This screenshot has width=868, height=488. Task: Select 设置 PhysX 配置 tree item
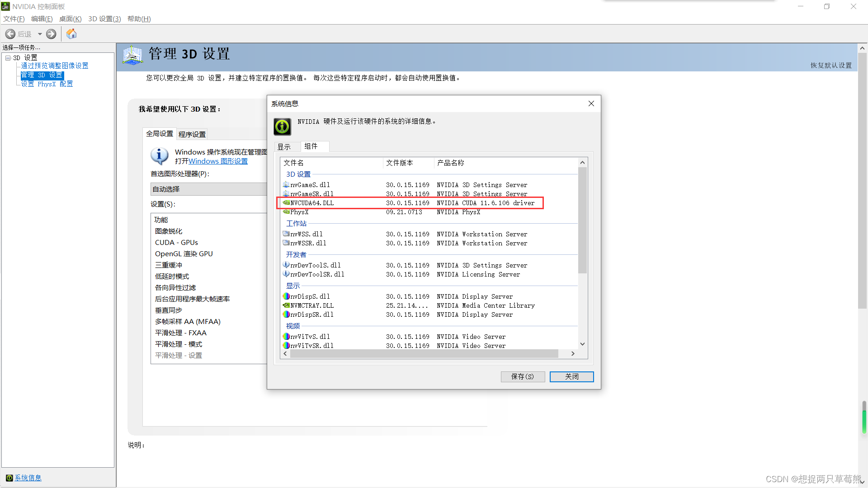[x=47, y=84]
